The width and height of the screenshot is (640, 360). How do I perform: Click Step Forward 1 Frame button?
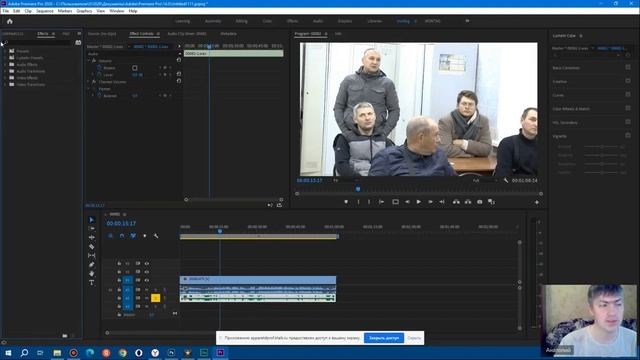(430, 202)
